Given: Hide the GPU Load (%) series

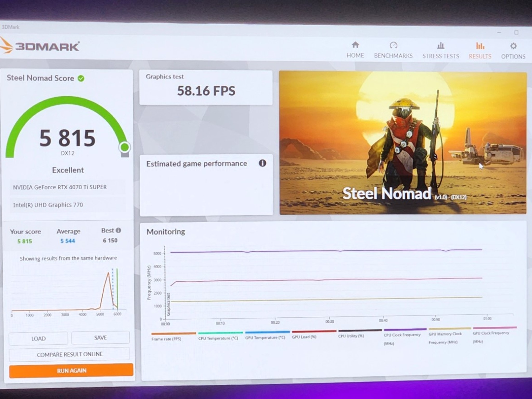Looking at the screenshot, I should coord(304,337).
